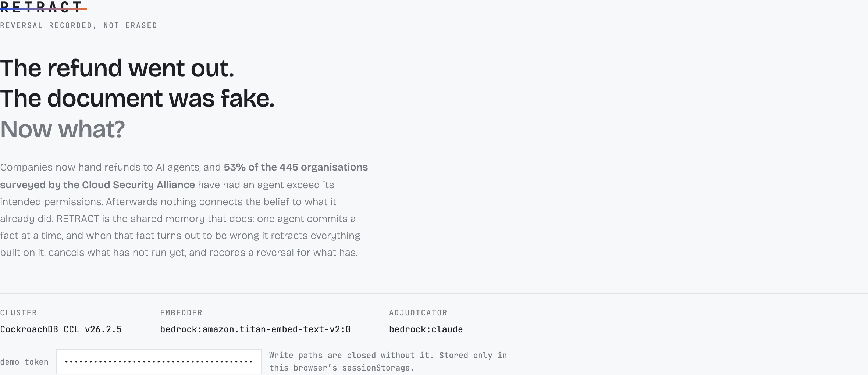
Task: Click the 'bedrock:claude' adjudicator value
Action: [426, 329]
